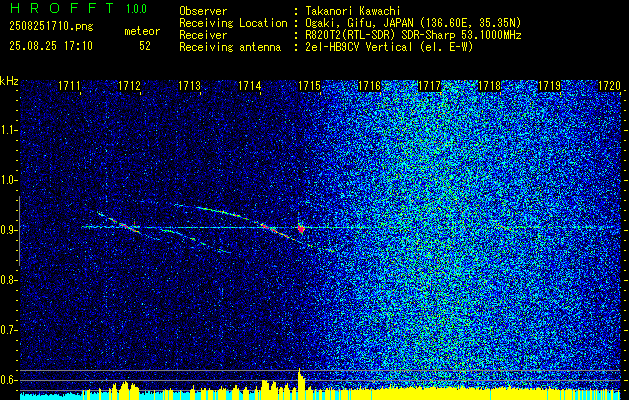
Task: Click the meteor count 52
Action: [x=145, y=46]
